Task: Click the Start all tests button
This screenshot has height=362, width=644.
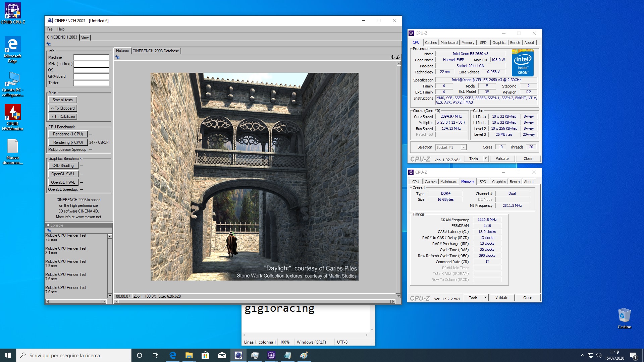Action: [62, 100]
